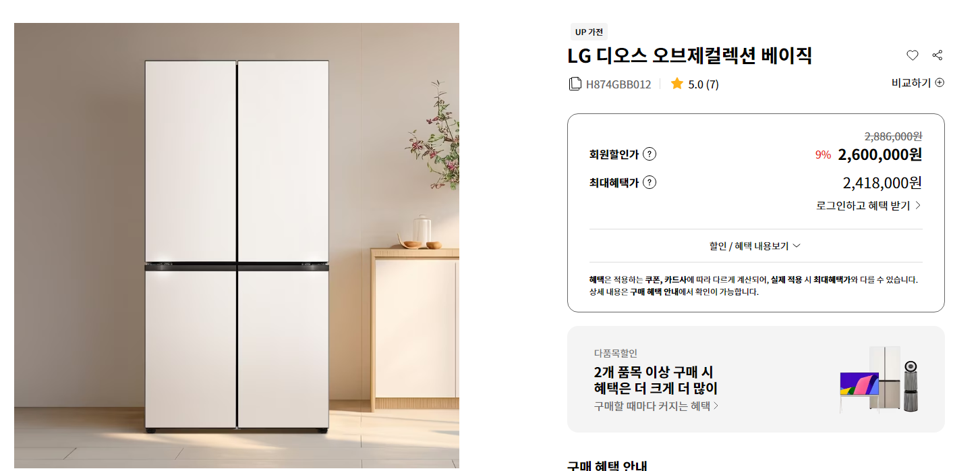
Task: Click the chevron after 로그인하고 혜택 받기
Action: [x=918, y=205]
